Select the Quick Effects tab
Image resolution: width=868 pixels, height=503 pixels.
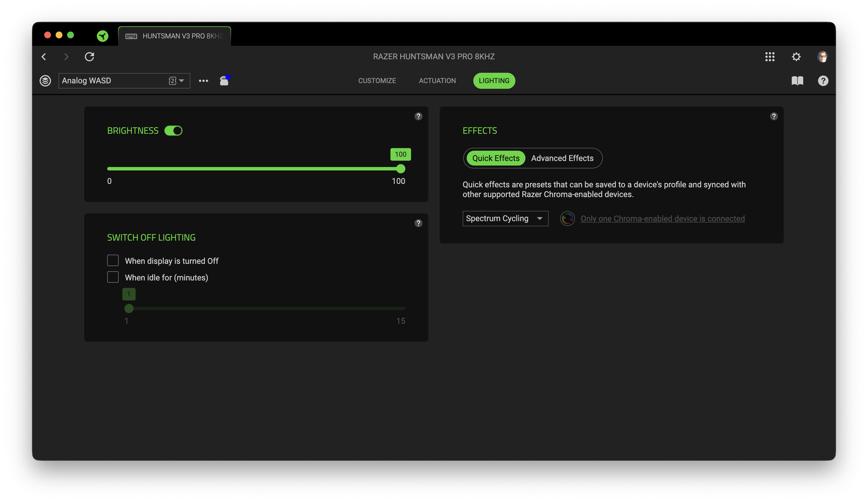click(x=496, y=158)
